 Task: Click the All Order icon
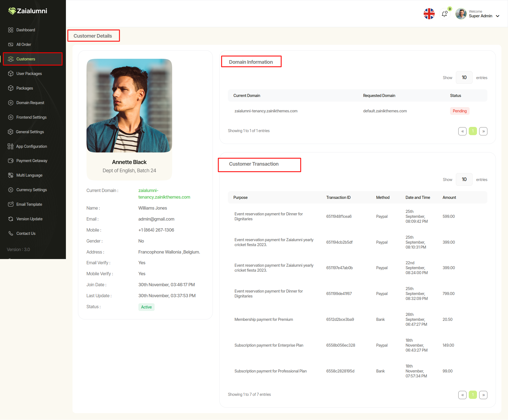[11, 44]
